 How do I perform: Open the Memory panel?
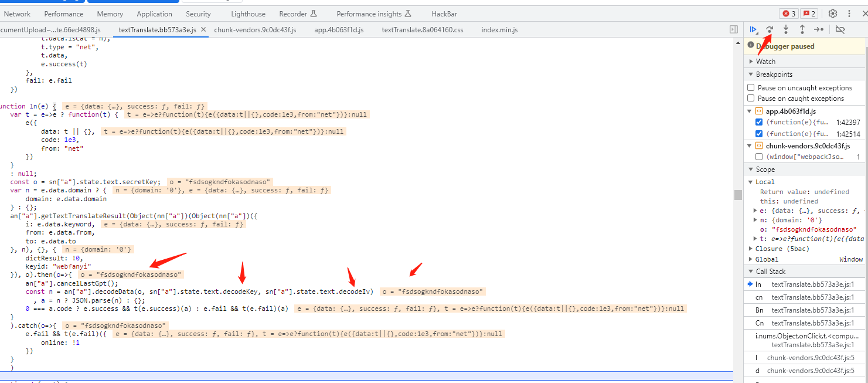point(110,13)
